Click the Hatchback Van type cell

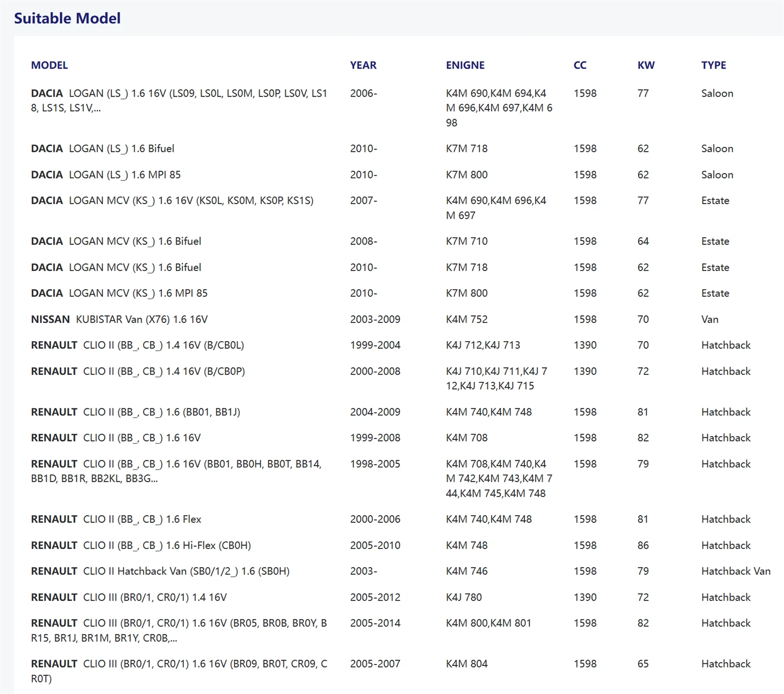click(735, 571)
